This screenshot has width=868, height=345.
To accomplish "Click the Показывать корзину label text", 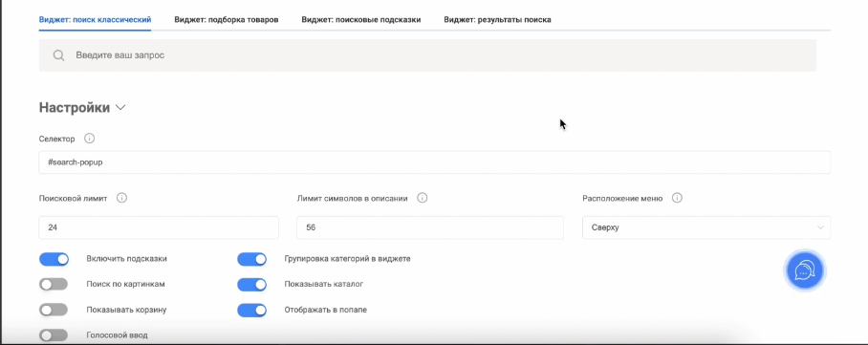I will pos(126,310).
